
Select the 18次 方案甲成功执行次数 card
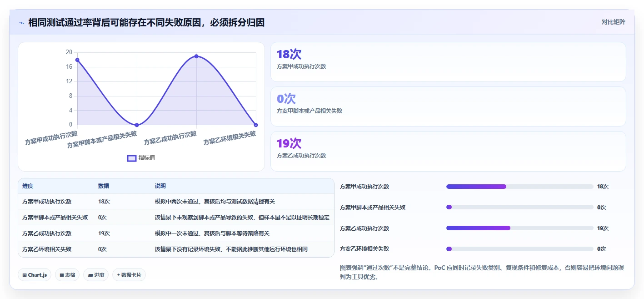(448, 62)
